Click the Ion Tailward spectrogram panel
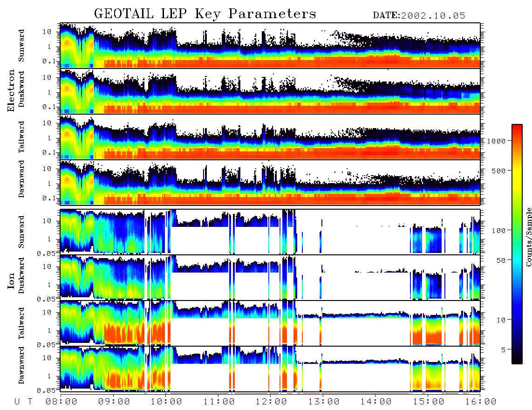Screen dimensions: 532x410 point(270,323)
